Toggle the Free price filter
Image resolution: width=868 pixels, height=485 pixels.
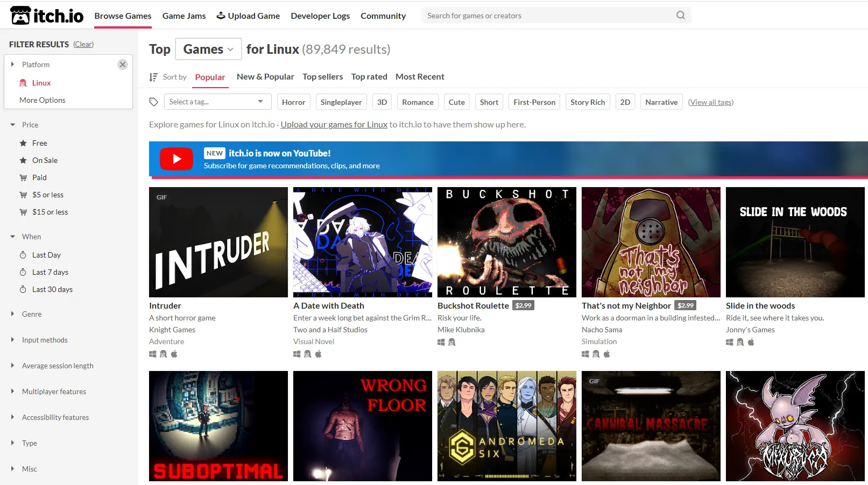(x=39, y=143)
